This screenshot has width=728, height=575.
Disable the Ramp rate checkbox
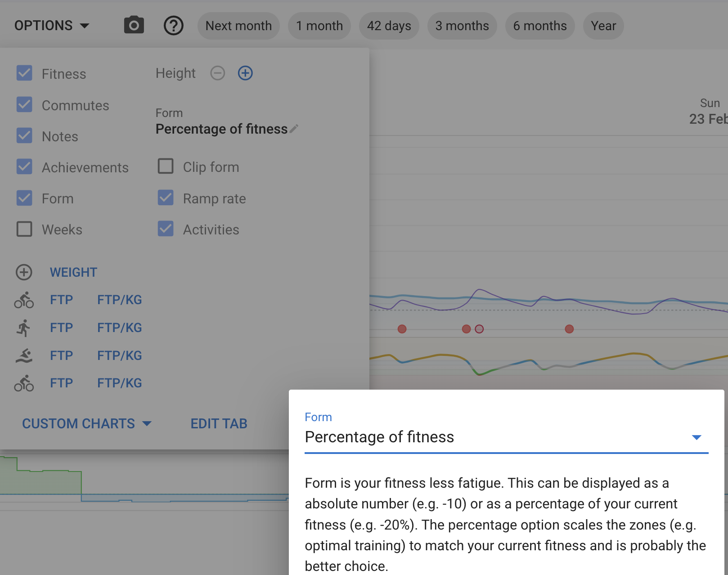(x=166, y=198)
